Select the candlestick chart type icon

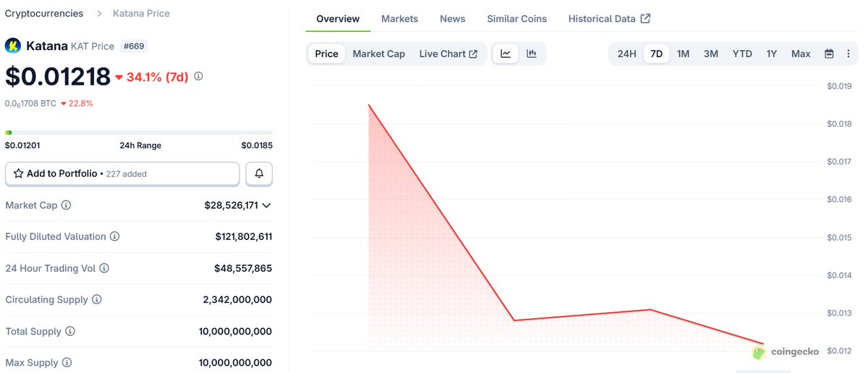coord(532,54)
